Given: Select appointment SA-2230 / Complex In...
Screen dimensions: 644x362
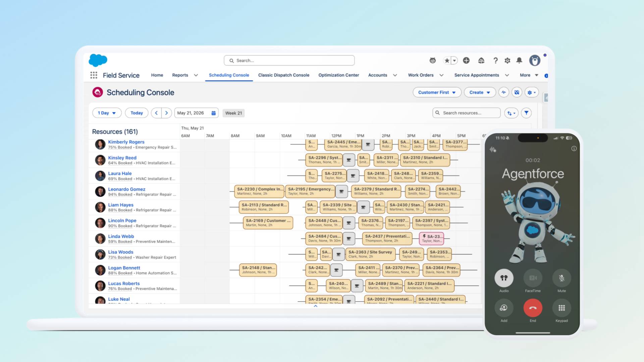Looking at the screenshot, I should [x=259, y=191].
